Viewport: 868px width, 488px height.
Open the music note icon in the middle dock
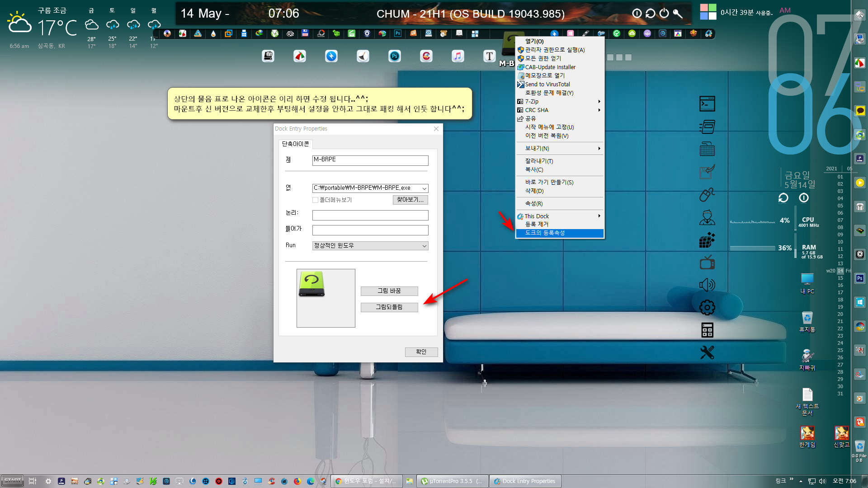click(x=458, y=56)
